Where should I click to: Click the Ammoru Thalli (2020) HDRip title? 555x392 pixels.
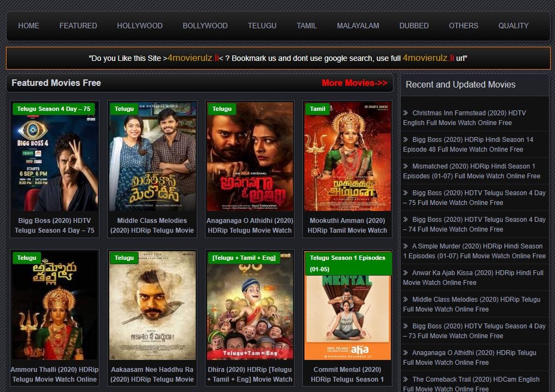pos(54,374)
